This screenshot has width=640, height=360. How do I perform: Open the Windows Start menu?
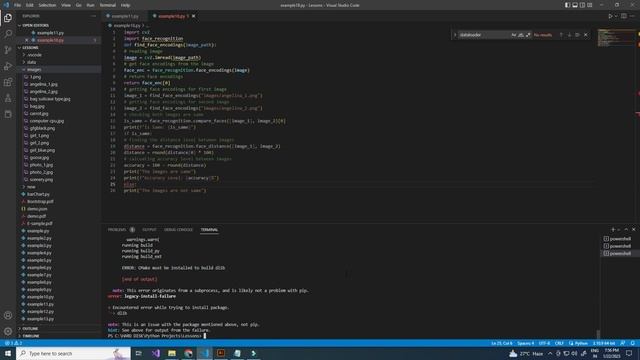[8, 353]
